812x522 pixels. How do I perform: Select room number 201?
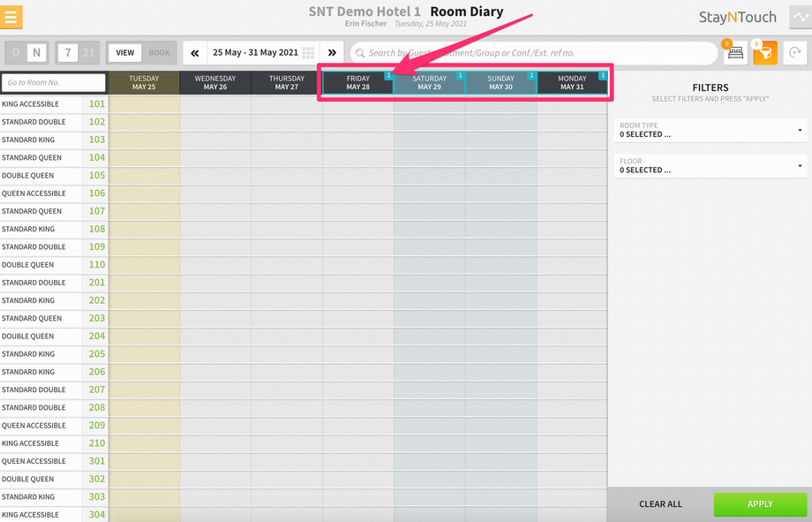pyautogui.click(x=97, y=283)
